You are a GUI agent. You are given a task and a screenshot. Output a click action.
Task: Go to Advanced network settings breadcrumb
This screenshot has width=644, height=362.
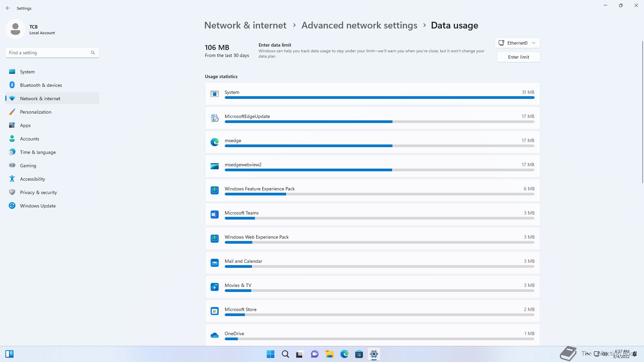coord(359,25)
